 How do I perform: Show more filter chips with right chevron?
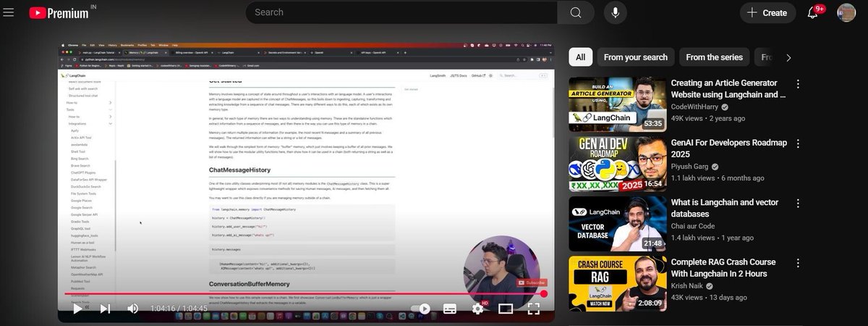(x=788, y=57)
